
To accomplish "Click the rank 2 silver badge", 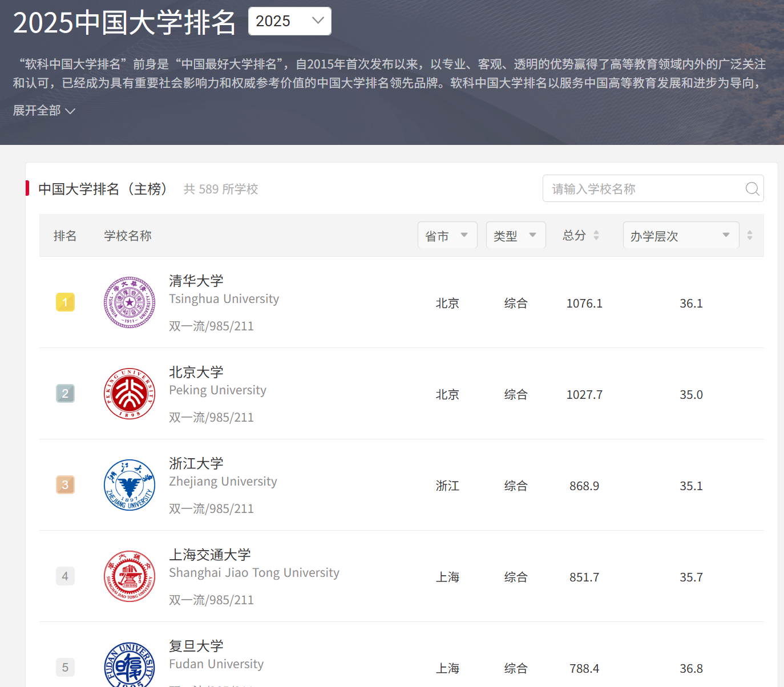I will tap(65, 394).
